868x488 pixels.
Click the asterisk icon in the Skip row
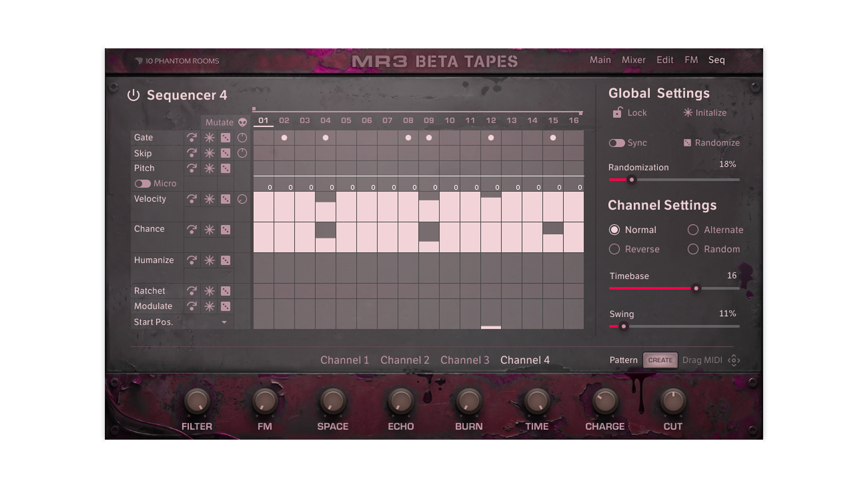(x=209, y=153)
